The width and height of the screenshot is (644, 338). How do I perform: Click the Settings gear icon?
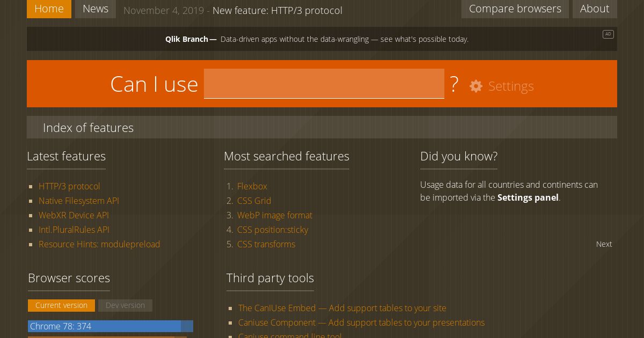coord(476,86)
